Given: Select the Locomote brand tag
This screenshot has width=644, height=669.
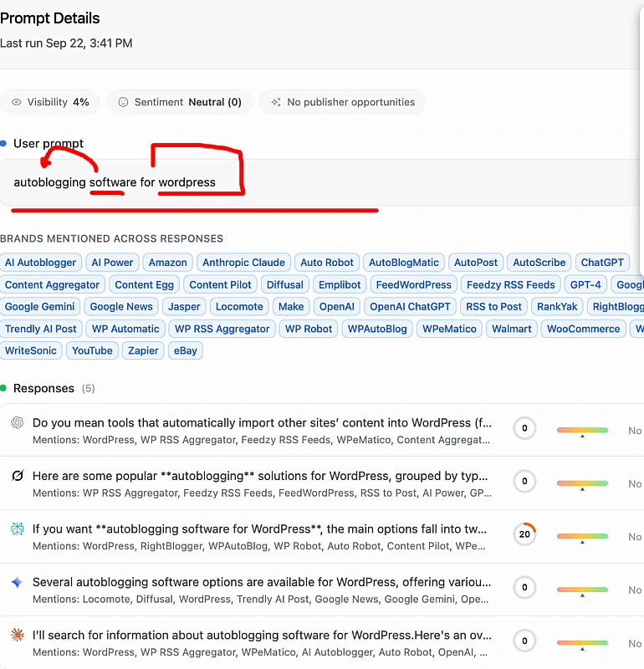Looking at the screenshot, I should coord(239,307).
